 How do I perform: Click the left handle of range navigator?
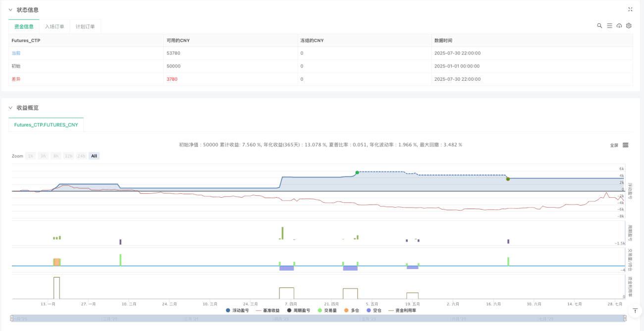pyautogui.click(x=12, y=318)
